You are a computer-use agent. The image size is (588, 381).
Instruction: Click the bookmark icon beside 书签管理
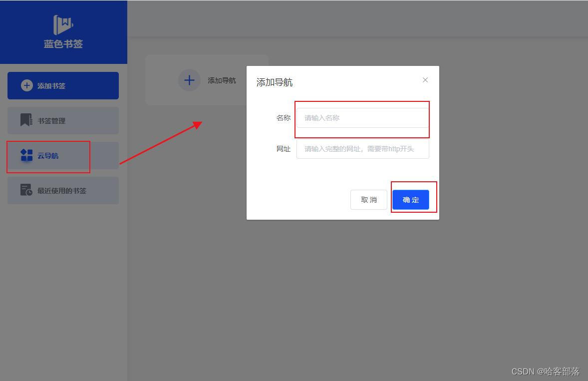pyautogui.click(x=26, y=120)
